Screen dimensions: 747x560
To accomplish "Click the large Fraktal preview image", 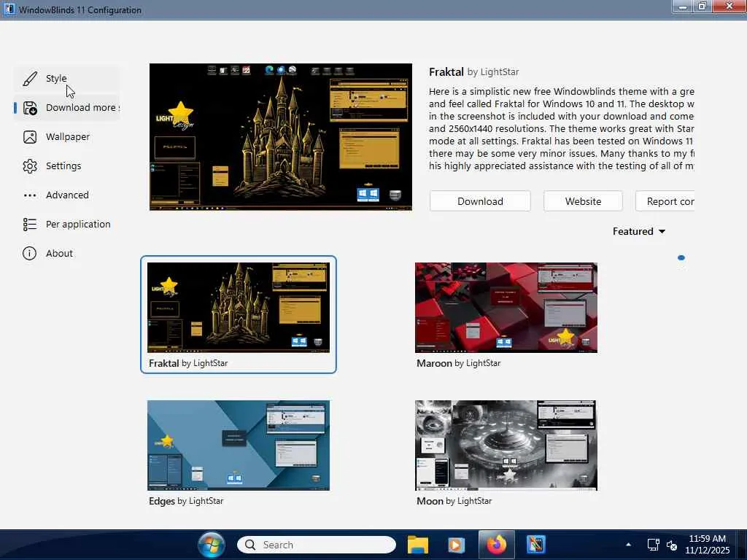I will click(x=281, y=136).
